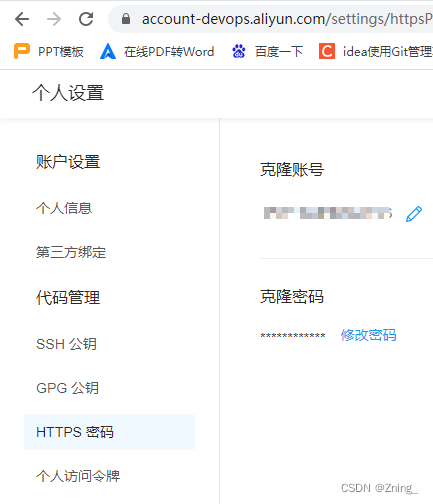Select SSH 公钥 menu item
This screenshot has height=504, width=433.
coord(67,344)
